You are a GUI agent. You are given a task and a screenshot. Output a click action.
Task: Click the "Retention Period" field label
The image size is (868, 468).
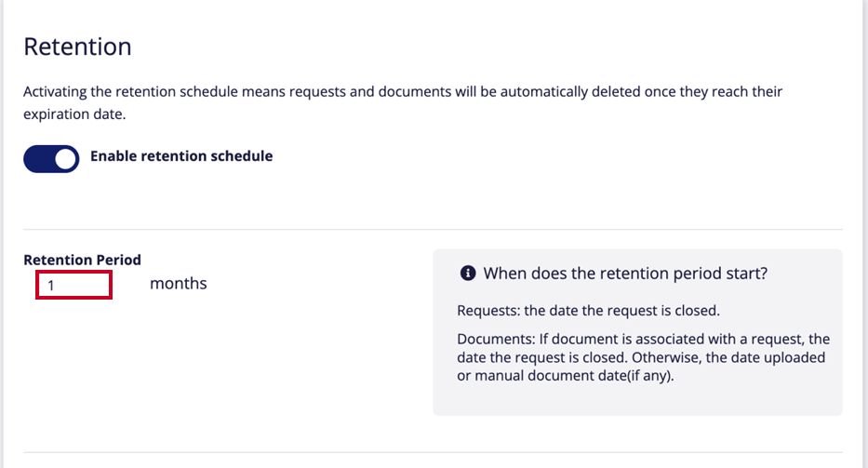(x=82, y=260)
